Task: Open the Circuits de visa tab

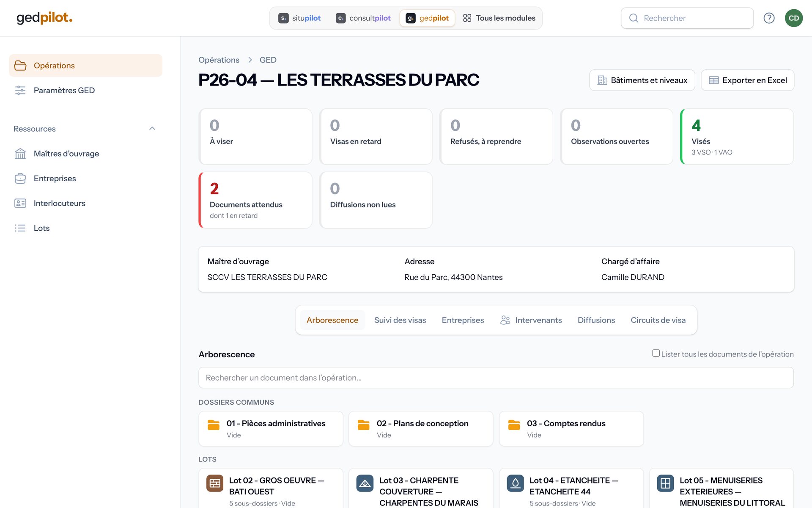Action: coord(658,320)
